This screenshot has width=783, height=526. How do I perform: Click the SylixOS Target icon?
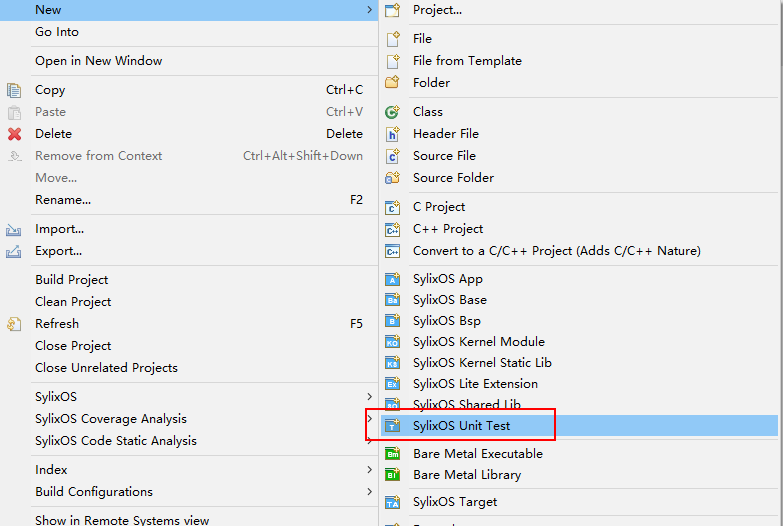[x=392, y=502]
